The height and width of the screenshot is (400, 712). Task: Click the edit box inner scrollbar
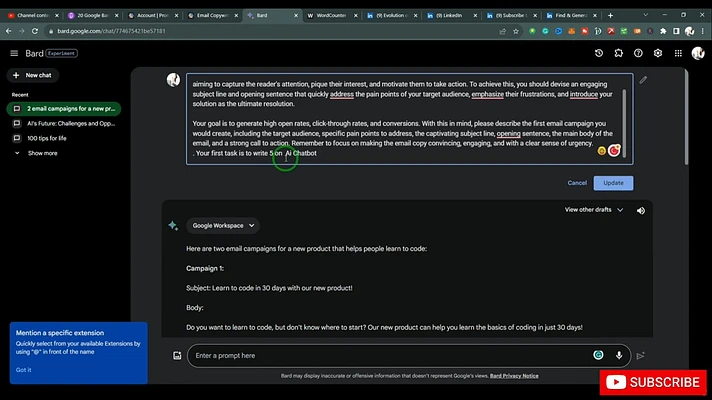[x=624, y=123]
